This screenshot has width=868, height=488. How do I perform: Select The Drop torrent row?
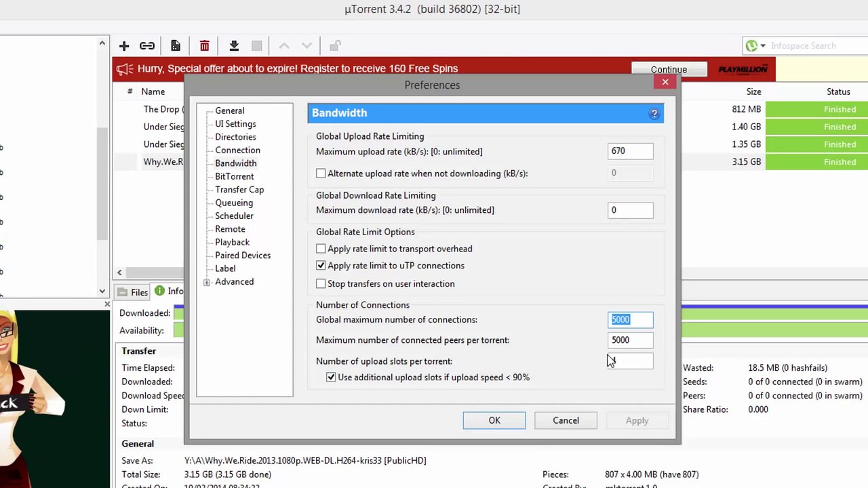pyautogui.click(x=163, y=109)
